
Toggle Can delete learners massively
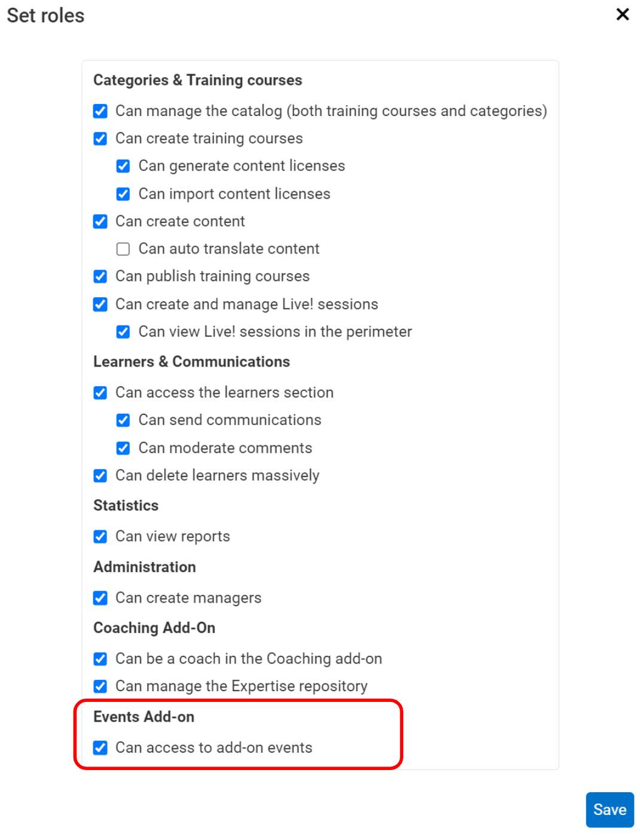[x=100, y=476]
